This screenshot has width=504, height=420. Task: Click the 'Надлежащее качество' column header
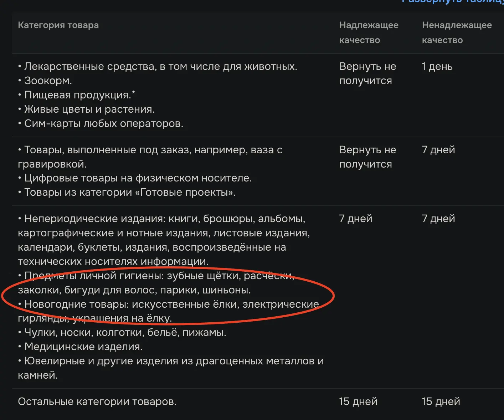[x=369, y=32]
